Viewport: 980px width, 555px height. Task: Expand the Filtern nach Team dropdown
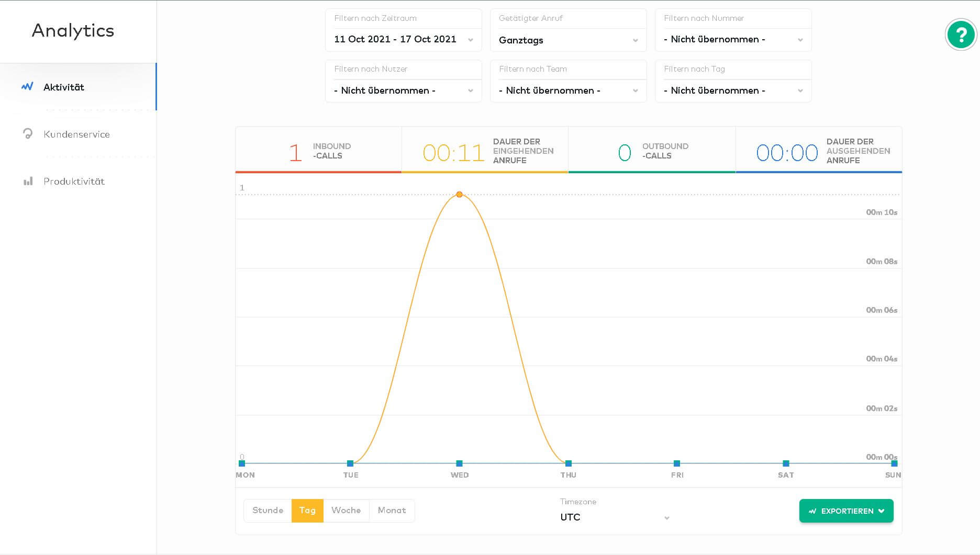point(568,90)
